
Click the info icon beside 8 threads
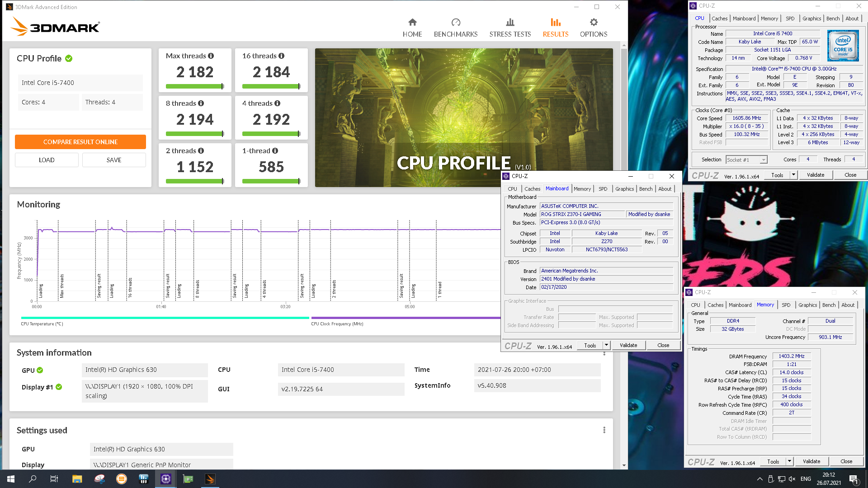tap(201, 103)
